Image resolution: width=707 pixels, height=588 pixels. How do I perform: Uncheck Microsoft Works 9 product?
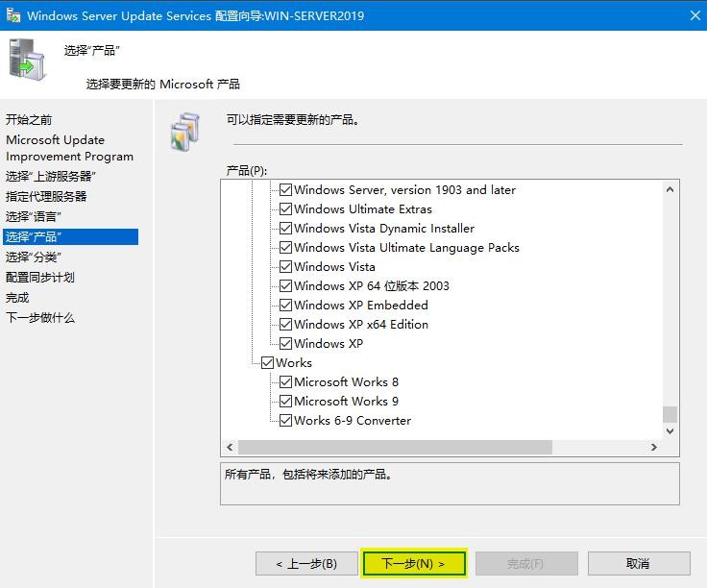[285, 402]
